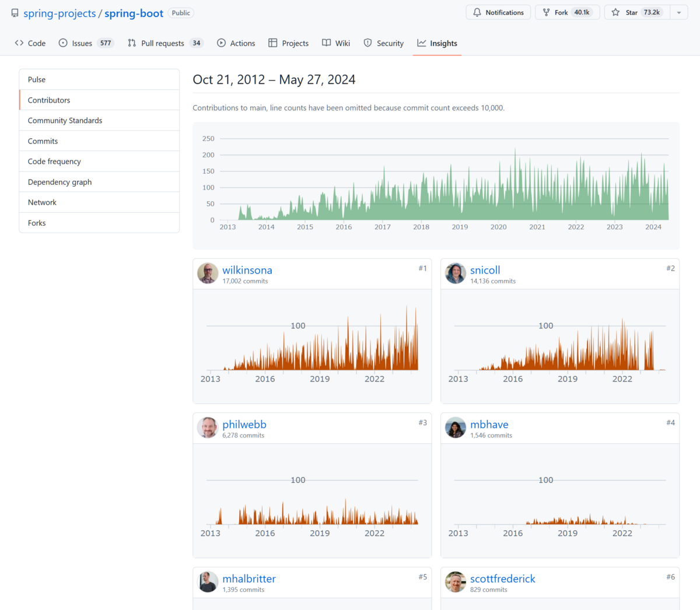Click wilkinsona's orange commit graph
Image resolution: width=700 pixels, height=610 pixels.
(312, 345)
